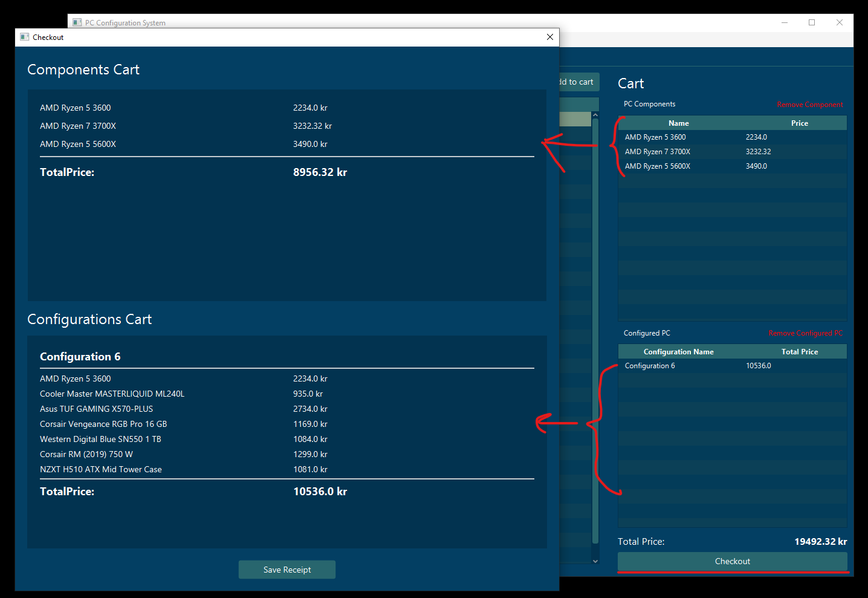
Task: Click the 3490.0 kr price in receipt
Action: [310, 144]
